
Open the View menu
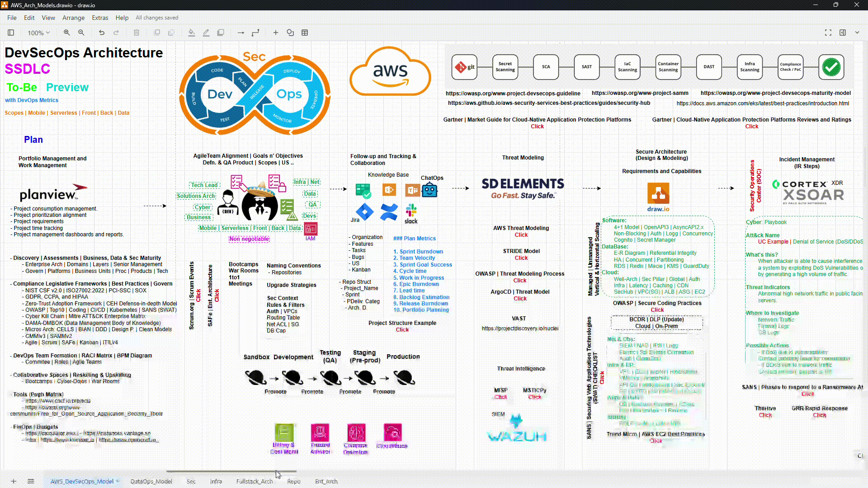(48, 18)
